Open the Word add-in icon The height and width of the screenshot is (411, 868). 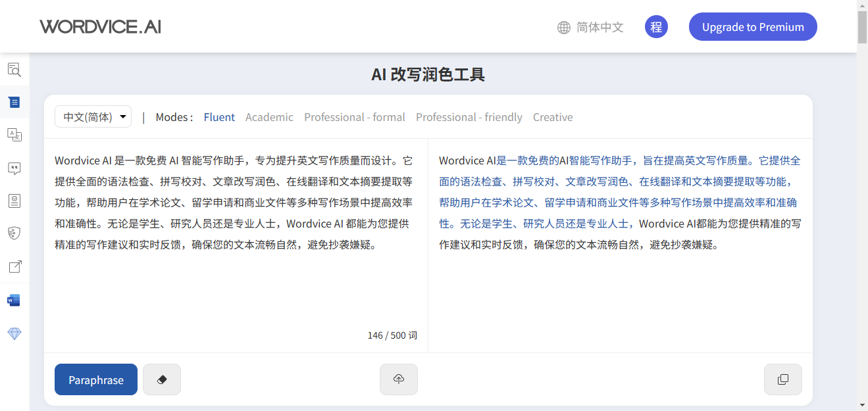click(x=14, y=301)
